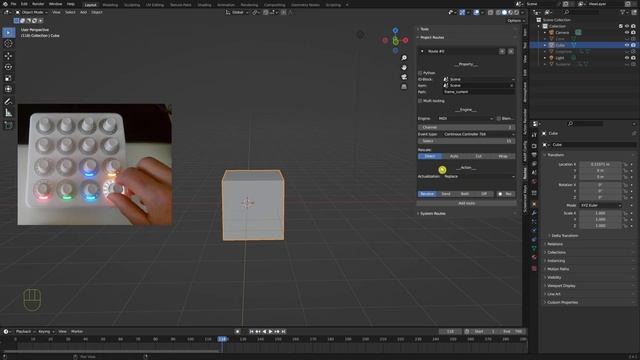Click the Blender logo menu icon
The image size is (640, 360).
coord(5,4)
